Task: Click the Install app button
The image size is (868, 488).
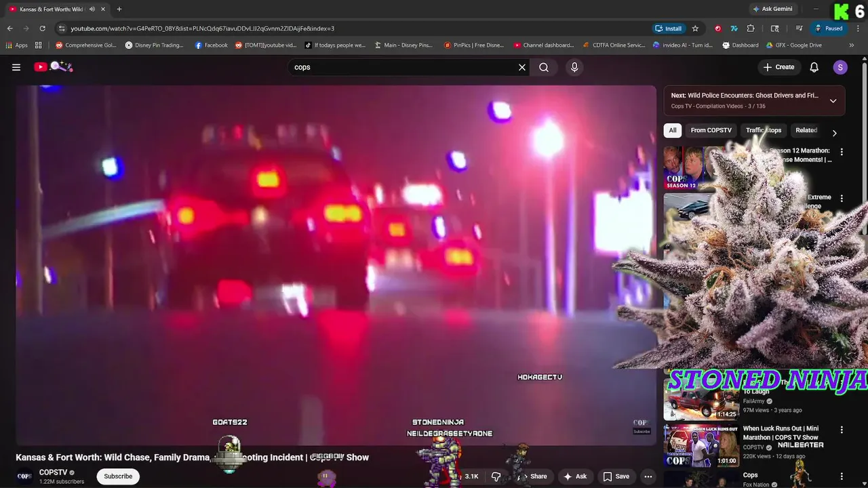Action: point(668,28)
